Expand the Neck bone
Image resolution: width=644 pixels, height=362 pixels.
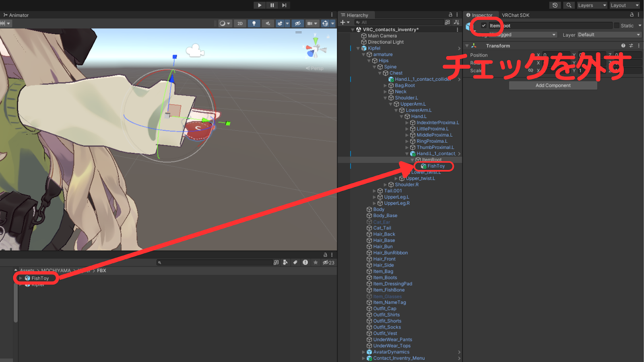click(x=385, y=92)
